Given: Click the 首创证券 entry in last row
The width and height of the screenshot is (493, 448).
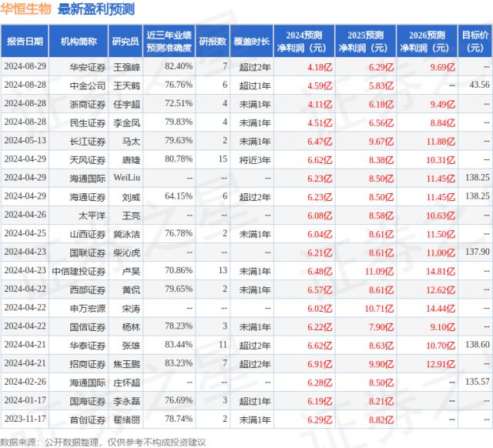Looking at the screenshot, I should coord(86,419).
